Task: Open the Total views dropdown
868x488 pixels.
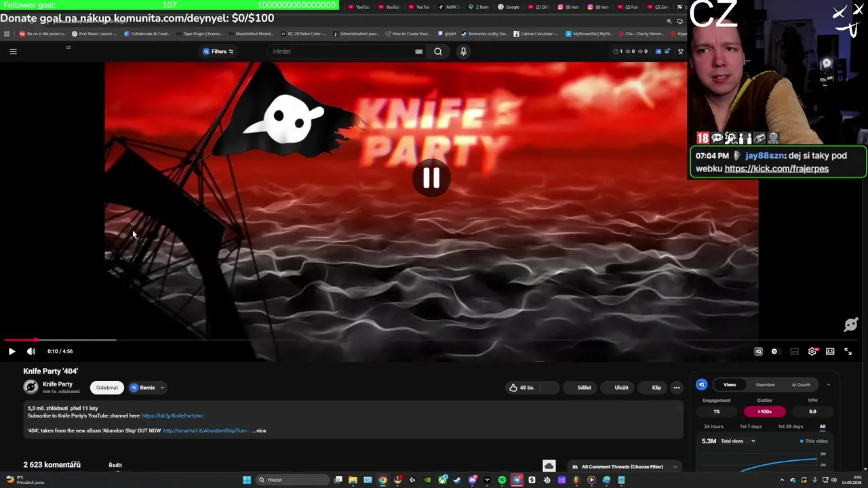Action: 738,441
